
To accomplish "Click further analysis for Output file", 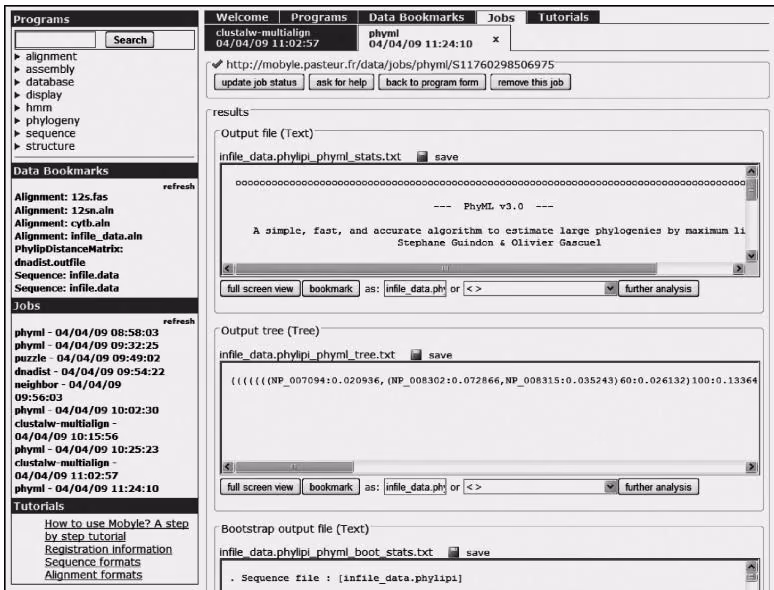I will (x=658, y=289).
